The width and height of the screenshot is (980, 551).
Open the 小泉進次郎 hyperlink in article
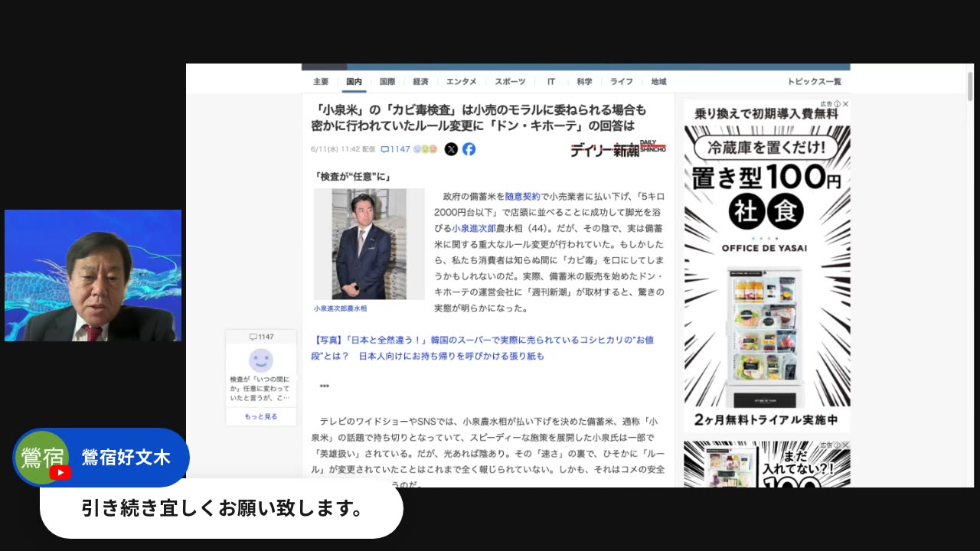(x=473, y=228)
